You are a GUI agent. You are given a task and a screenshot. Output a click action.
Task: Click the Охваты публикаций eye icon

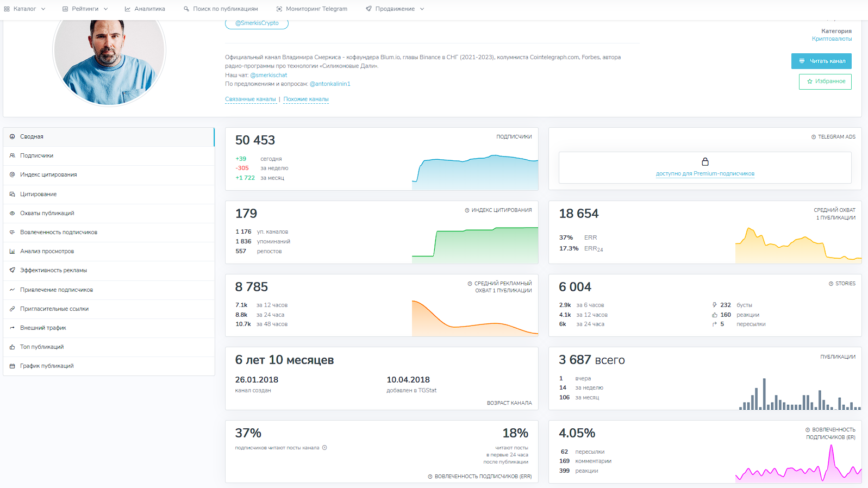[12, 213]
